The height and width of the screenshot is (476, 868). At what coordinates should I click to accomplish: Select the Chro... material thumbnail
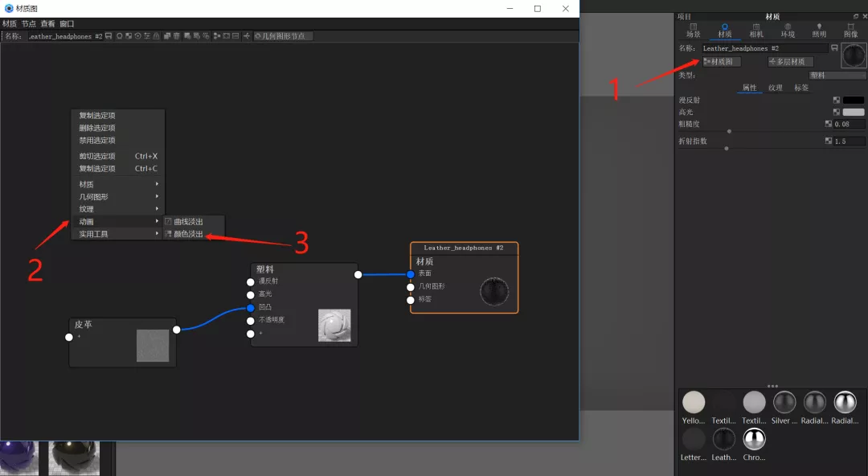(x=754, y=444)
